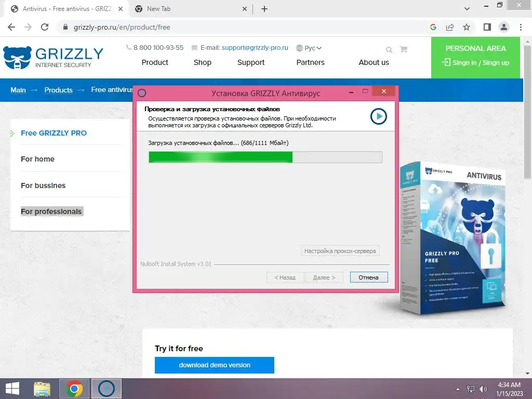Select For professionals sidebar item
This screenshot has height=399, width=532.
(51, 211)
